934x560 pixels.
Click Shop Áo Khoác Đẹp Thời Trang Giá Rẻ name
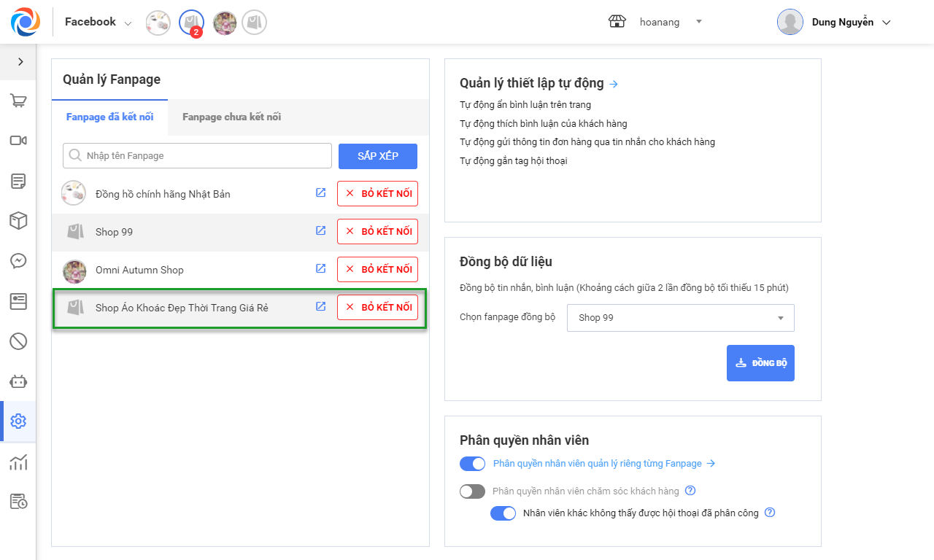182,308
